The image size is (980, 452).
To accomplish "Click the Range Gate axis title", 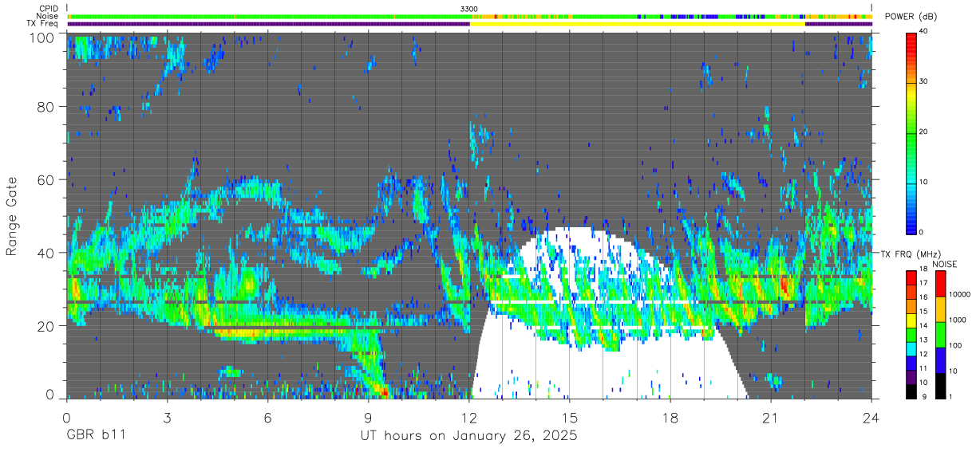I will pos(12,215).
